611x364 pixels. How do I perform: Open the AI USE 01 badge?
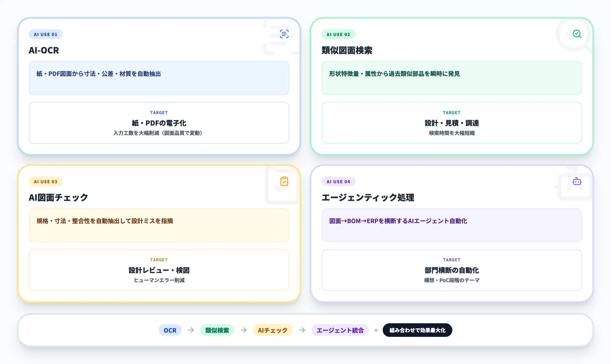click(46, 34)
